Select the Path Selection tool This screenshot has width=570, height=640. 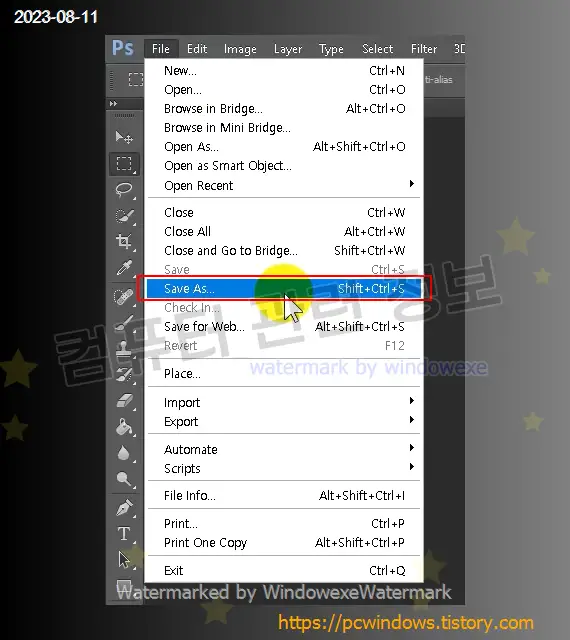pyautogui.click(x=124, y=560)
